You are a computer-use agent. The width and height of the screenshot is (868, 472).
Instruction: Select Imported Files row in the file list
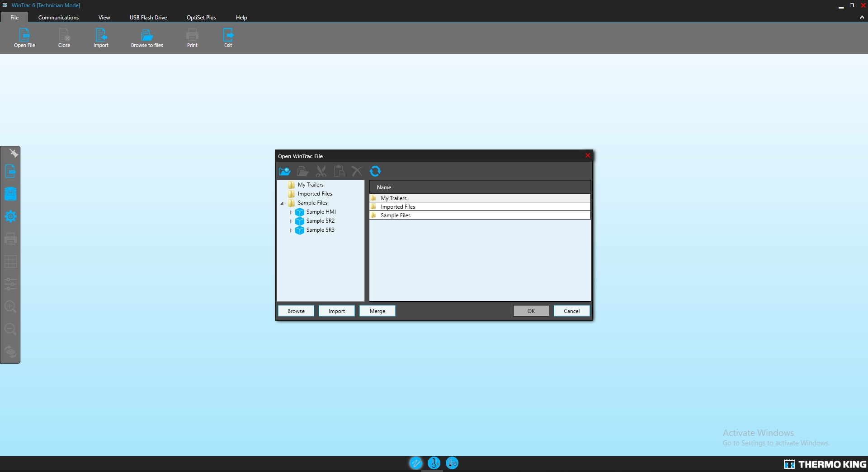480,206
